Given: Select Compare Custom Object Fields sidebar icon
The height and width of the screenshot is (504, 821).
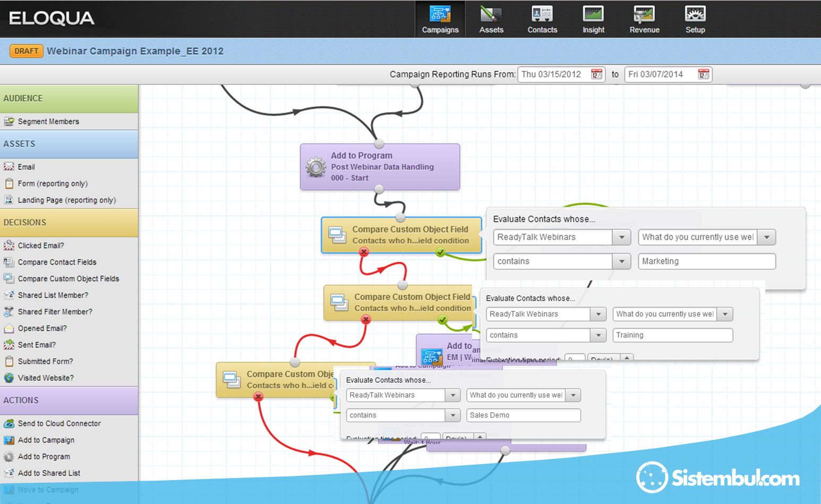Looking at the screenshot, I should coord(9,278).
